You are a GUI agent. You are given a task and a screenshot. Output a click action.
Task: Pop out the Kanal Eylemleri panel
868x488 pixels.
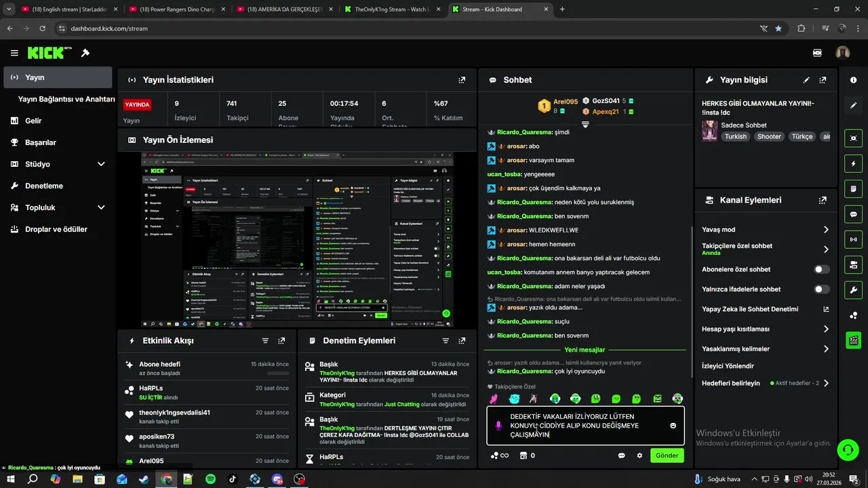[823, 201]
